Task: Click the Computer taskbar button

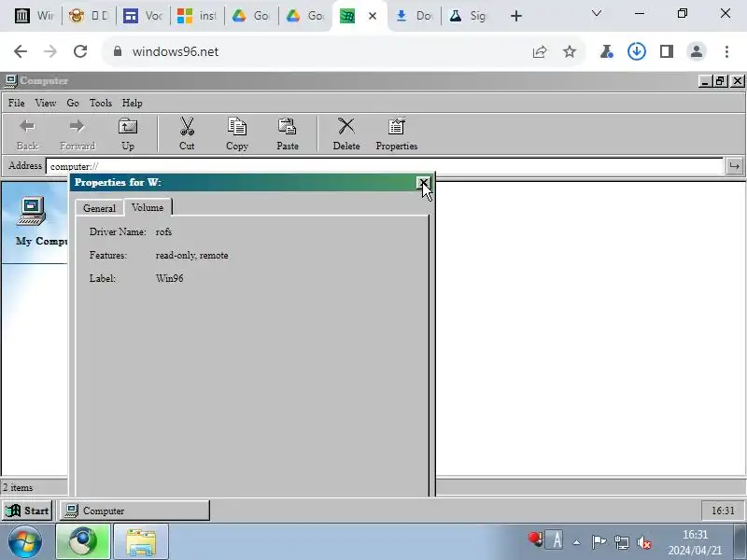Action: [134, 511]
